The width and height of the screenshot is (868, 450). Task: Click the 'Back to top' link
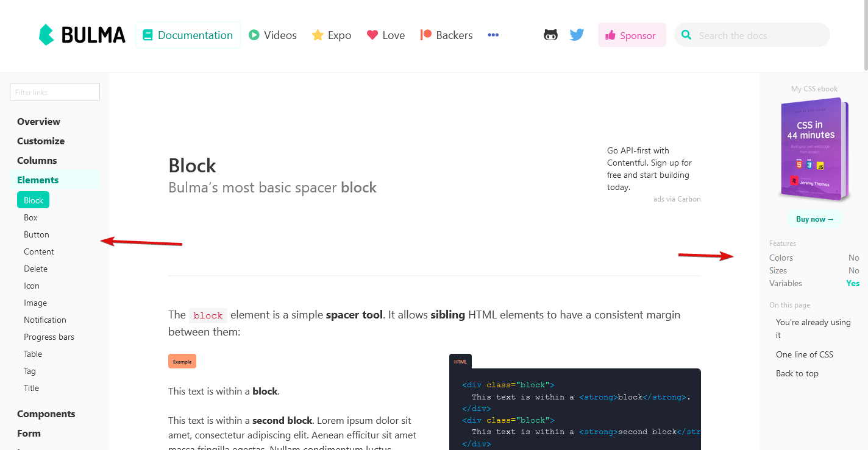tap(797, 373)
